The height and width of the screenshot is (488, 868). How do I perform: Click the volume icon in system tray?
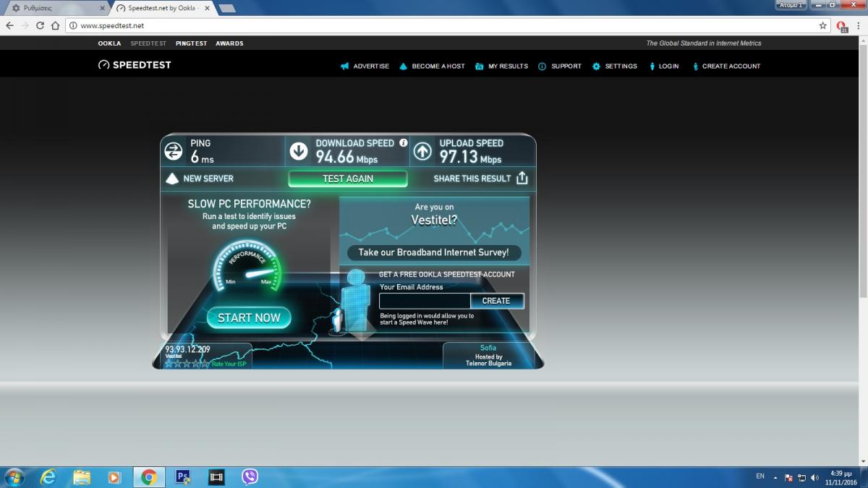[x=815, y=478]
